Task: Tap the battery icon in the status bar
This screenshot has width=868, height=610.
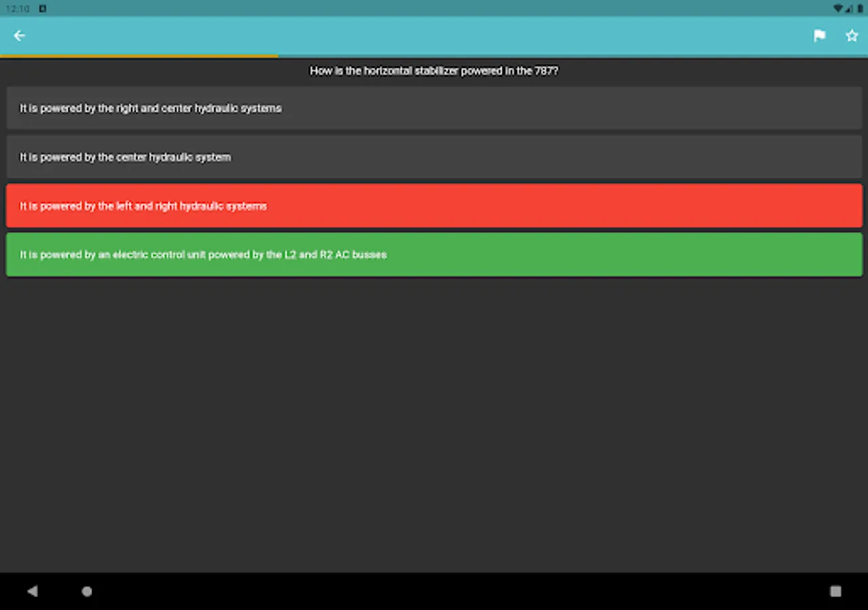Action: click(x=860, y=9)
